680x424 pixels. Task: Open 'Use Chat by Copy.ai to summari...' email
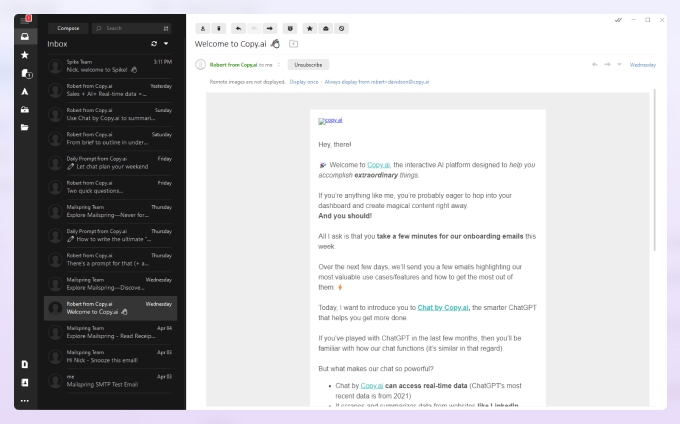point(111,114)
